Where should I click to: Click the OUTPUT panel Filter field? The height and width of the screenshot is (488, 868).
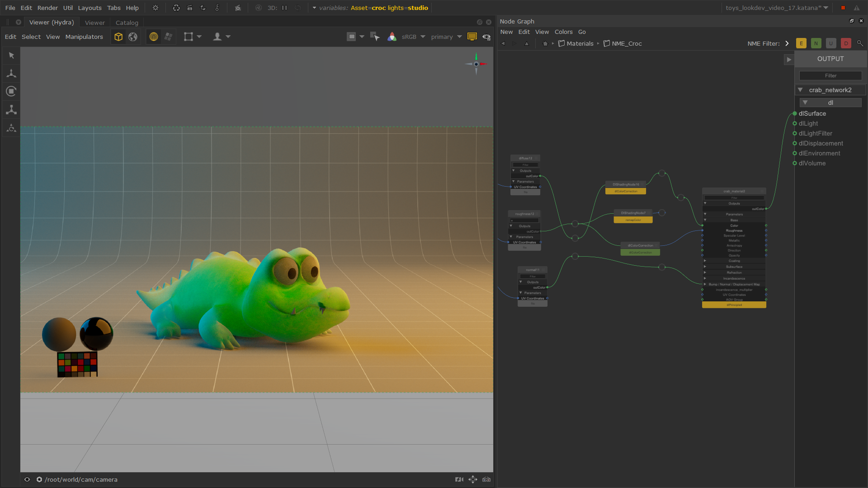(830, 76)
